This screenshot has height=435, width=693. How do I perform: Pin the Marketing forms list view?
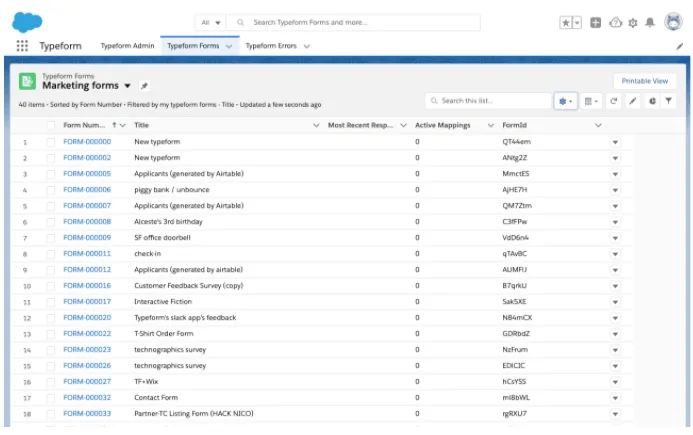[144, 86]
